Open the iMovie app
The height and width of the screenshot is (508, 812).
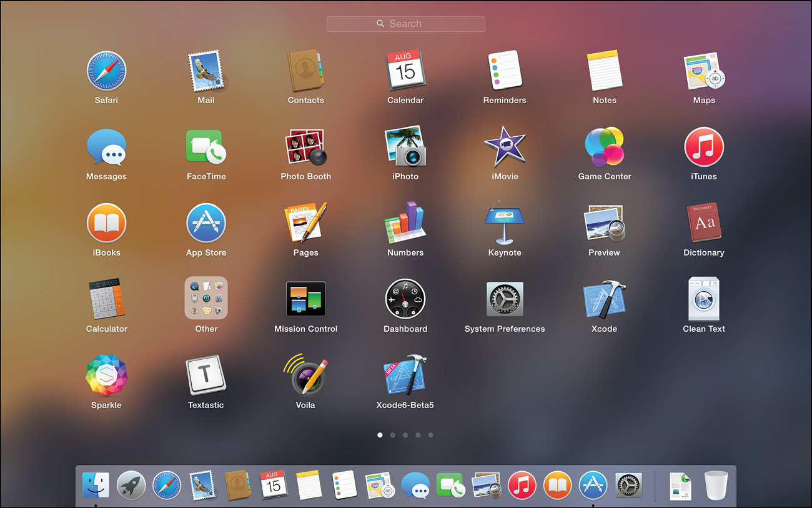(505, 147)
